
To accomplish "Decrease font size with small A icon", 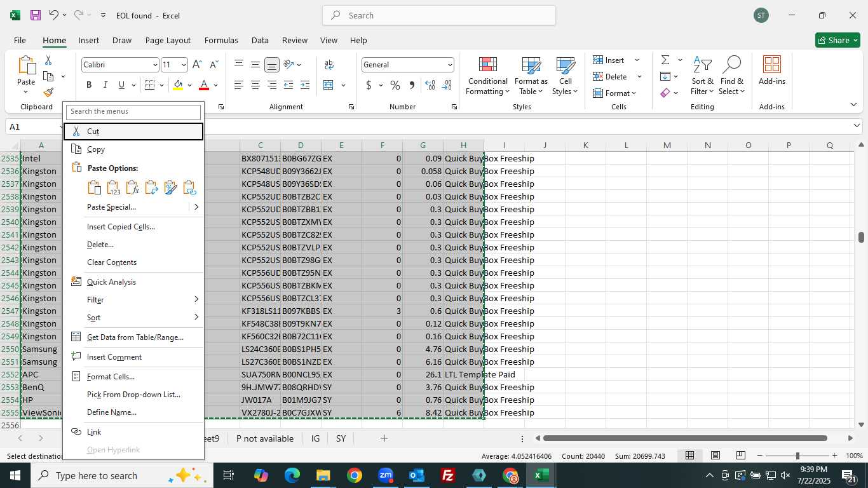I will pos(214,65).
